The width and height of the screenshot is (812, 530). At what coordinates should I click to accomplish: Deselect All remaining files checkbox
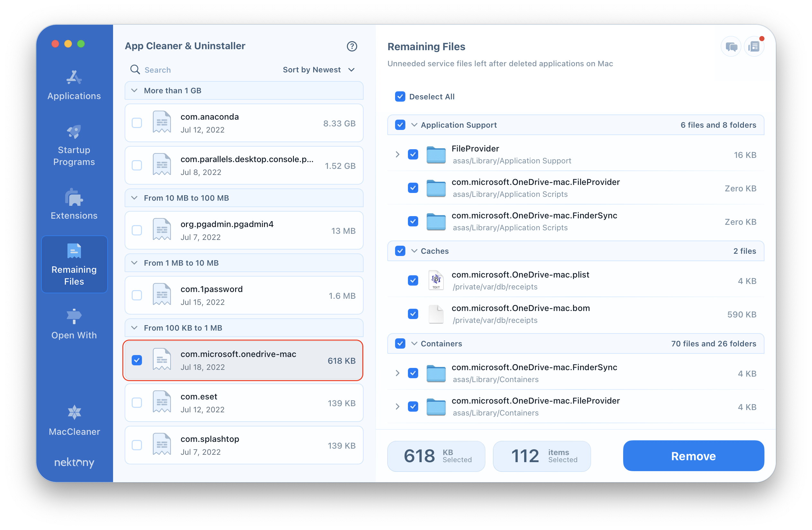click(400, 96)
